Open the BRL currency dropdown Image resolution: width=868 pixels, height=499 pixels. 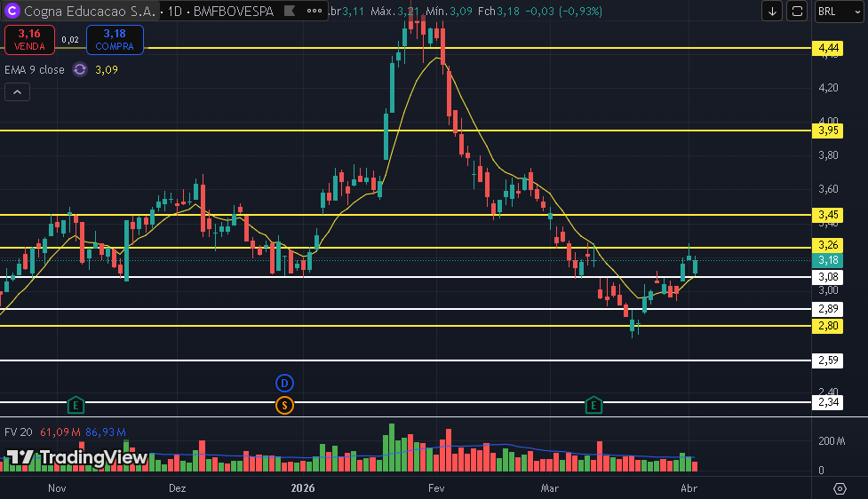point(840,11)
